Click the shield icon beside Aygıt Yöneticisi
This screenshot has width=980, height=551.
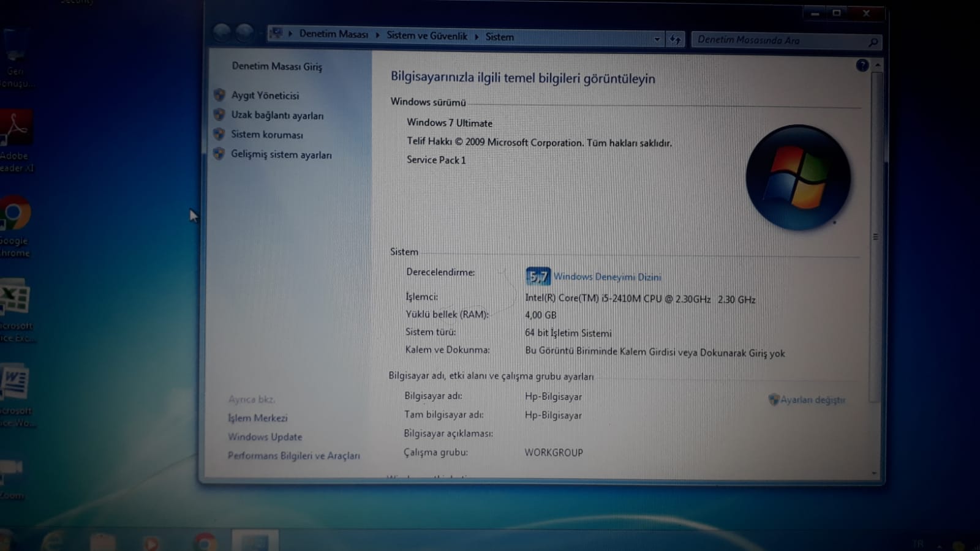point(219,95)
